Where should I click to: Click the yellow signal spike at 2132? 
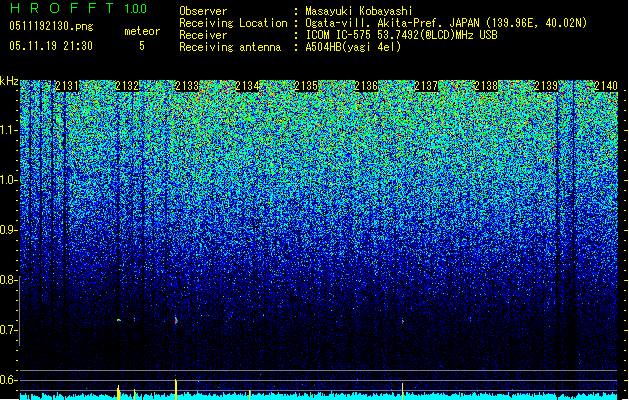pyautogui.click(x=118, y=392)
